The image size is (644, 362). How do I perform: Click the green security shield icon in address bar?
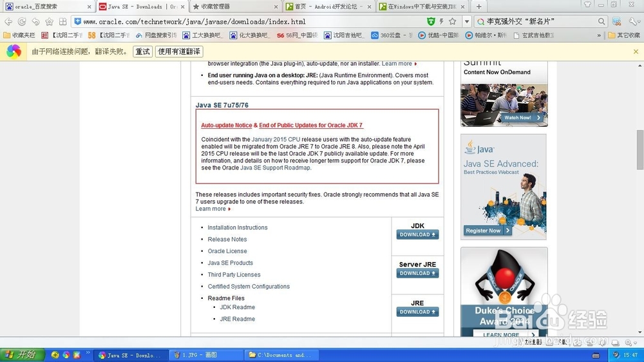[x=430, y=21]
